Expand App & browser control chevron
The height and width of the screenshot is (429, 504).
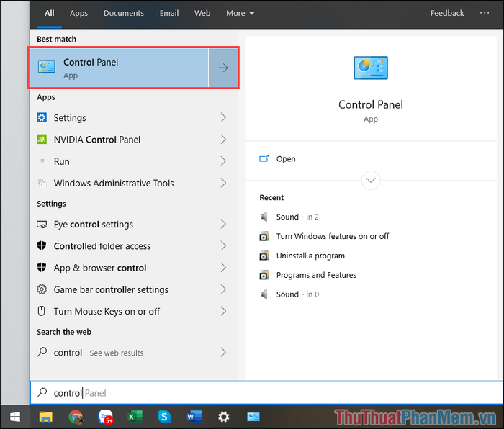point(223,268)
